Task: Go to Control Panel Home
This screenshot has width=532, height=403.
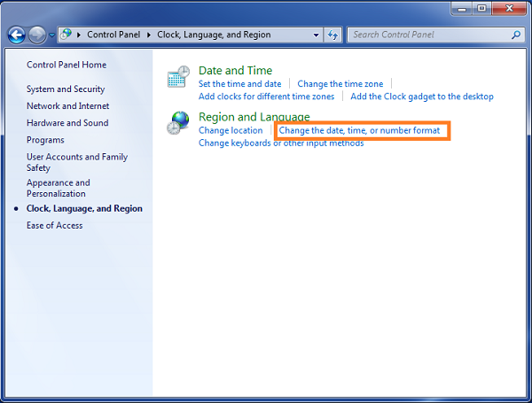Action: click(66, 65)
